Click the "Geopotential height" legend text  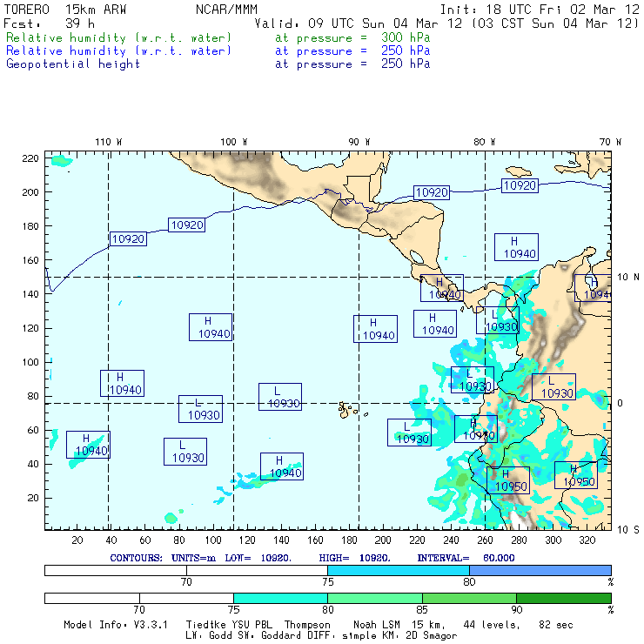pyautogui.click(x=73, y=64)
